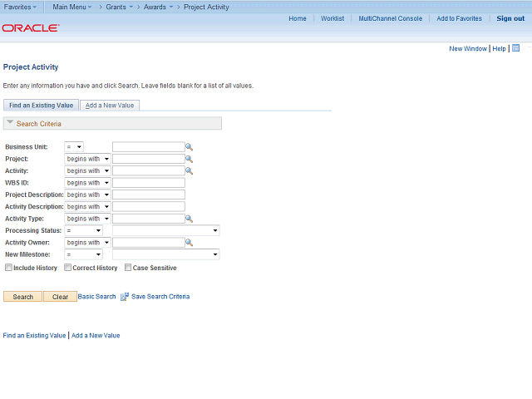Collapse the Search Criteria section
532x399 pixels.
pyautogui.click(x=10, y=122)
